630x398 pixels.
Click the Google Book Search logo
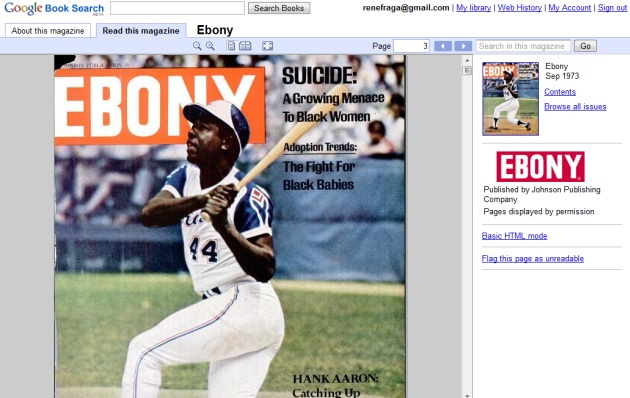coord(54,8)
